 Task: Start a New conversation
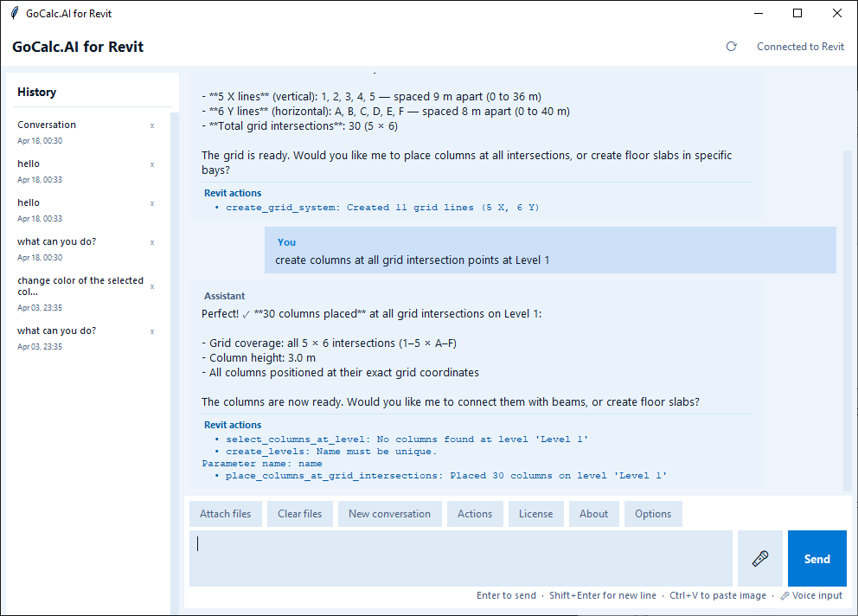tap(389, 514)
